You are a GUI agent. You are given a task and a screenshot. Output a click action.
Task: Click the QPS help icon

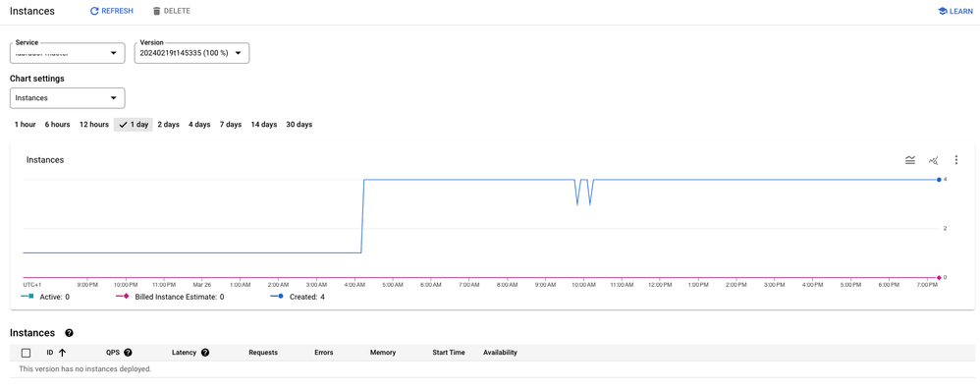pos(128,353)
